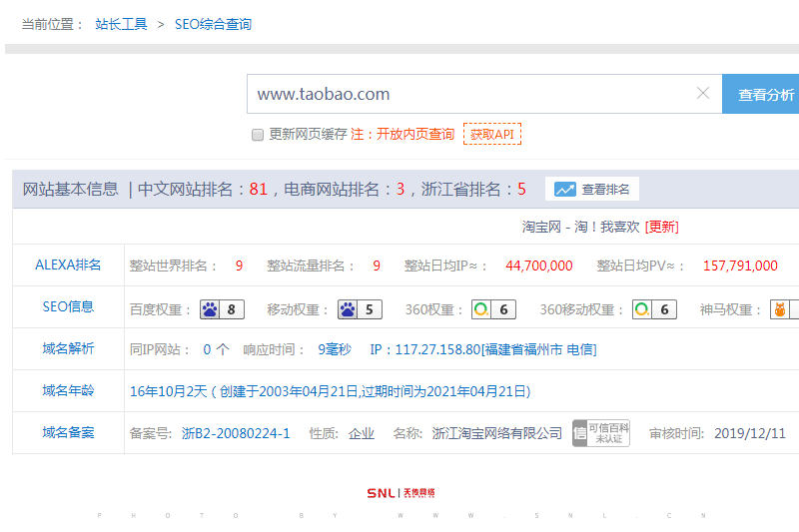Click the 企业 nature value
The image size is (799, 532).
point(362,433)
